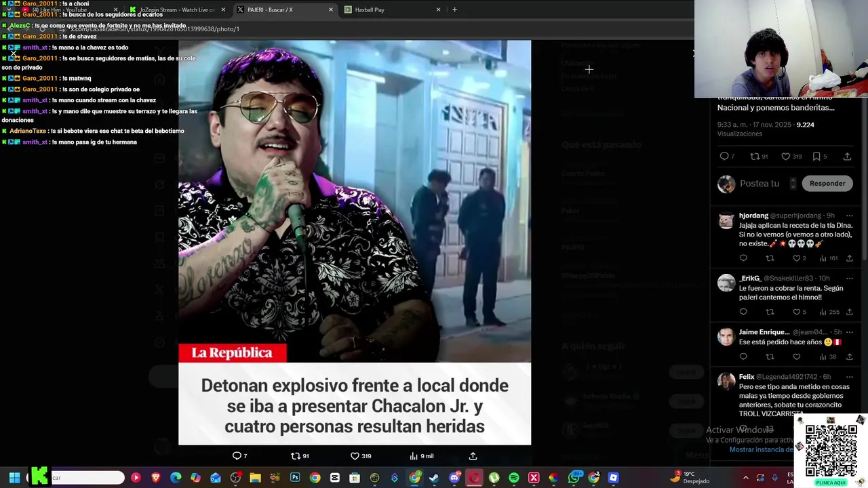
Task: Repost Jaime Enrique's reply
Action: coord(770,357)
